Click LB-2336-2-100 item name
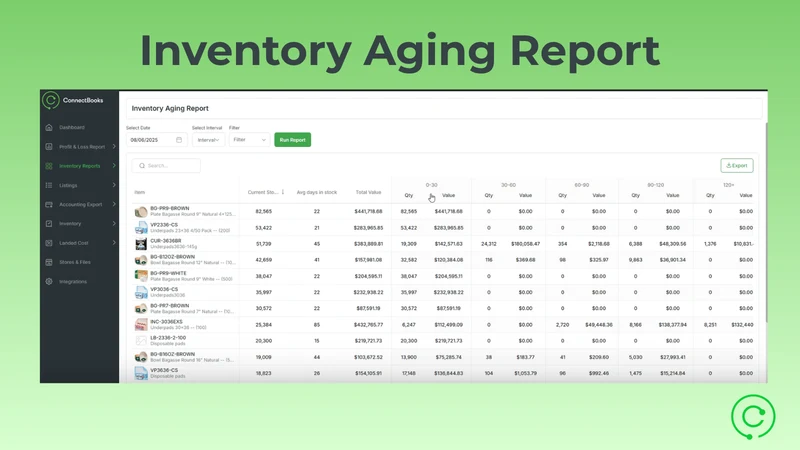The image size is (800, 450). pyautogui.click(x=168, y=338)
